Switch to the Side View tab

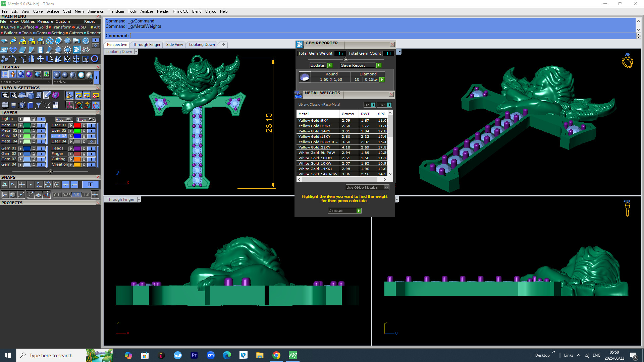174,45
